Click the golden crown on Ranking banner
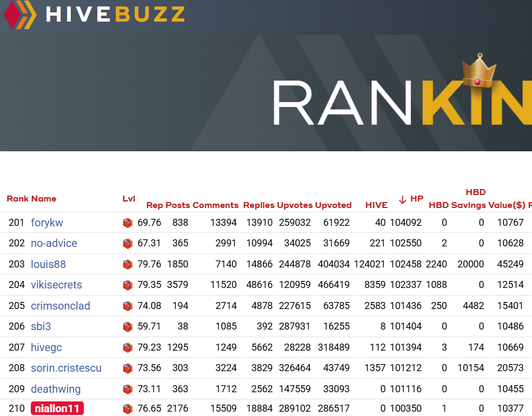532x416 pixels. point(478,72)
